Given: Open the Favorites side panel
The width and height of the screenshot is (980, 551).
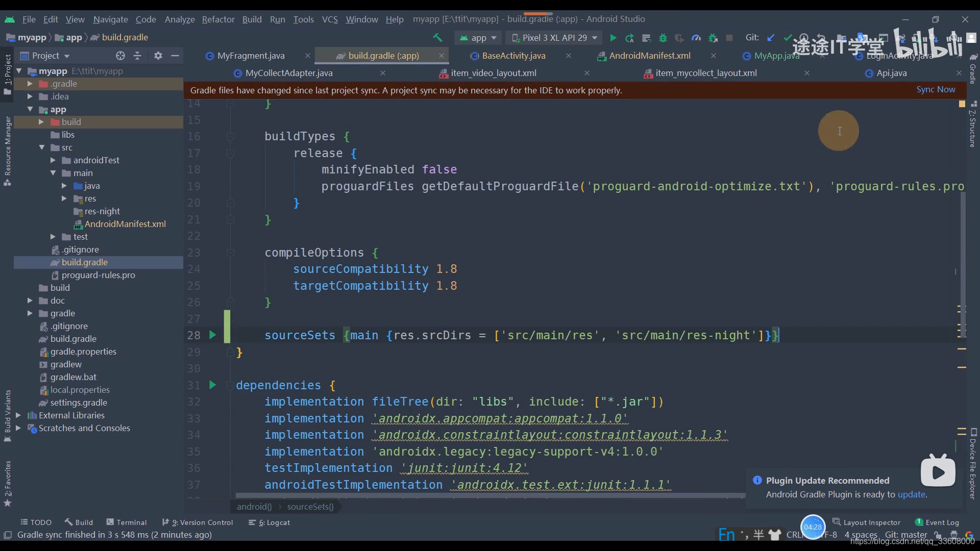Looking at the screenshot, I should pos(7,483).
